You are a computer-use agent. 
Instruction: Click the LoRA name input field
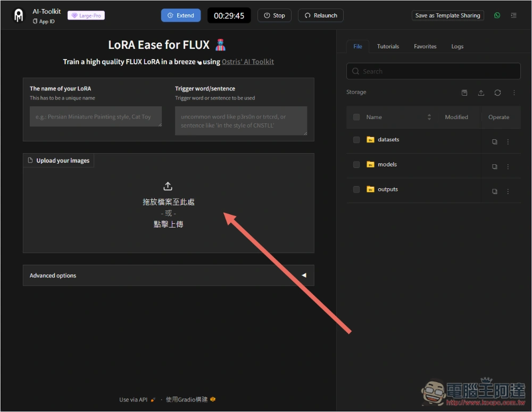(96, 116)
